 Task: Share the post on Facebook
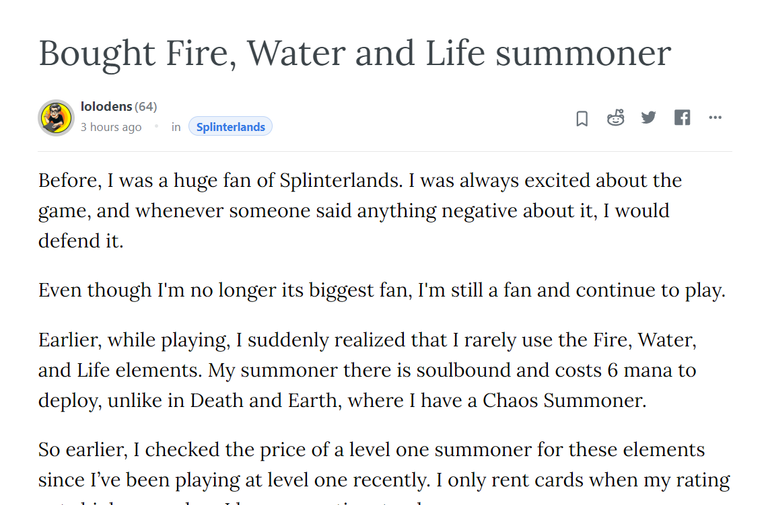tap(682, 118)
